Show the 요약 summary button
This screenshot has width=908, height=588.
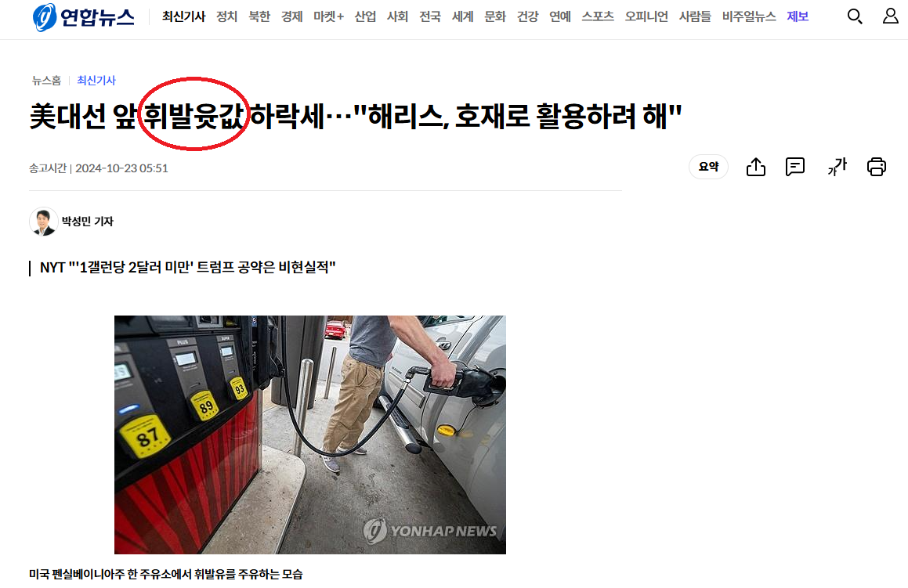point(708,167)
